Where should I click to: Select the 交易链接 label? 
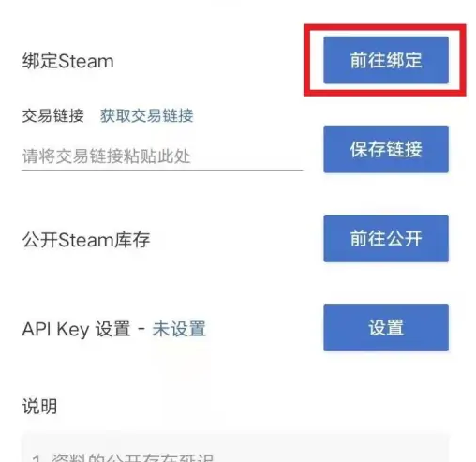point(52,116)
